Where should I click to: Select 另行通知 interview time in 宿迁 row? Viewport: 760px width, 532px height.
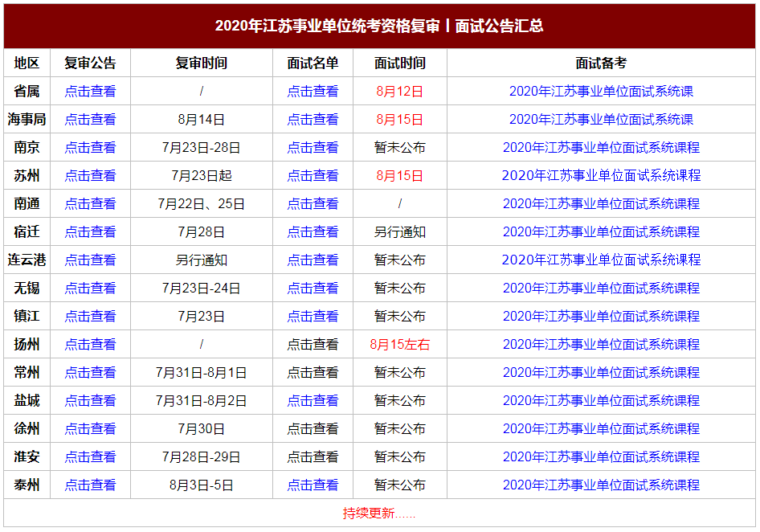coord(400,231)
